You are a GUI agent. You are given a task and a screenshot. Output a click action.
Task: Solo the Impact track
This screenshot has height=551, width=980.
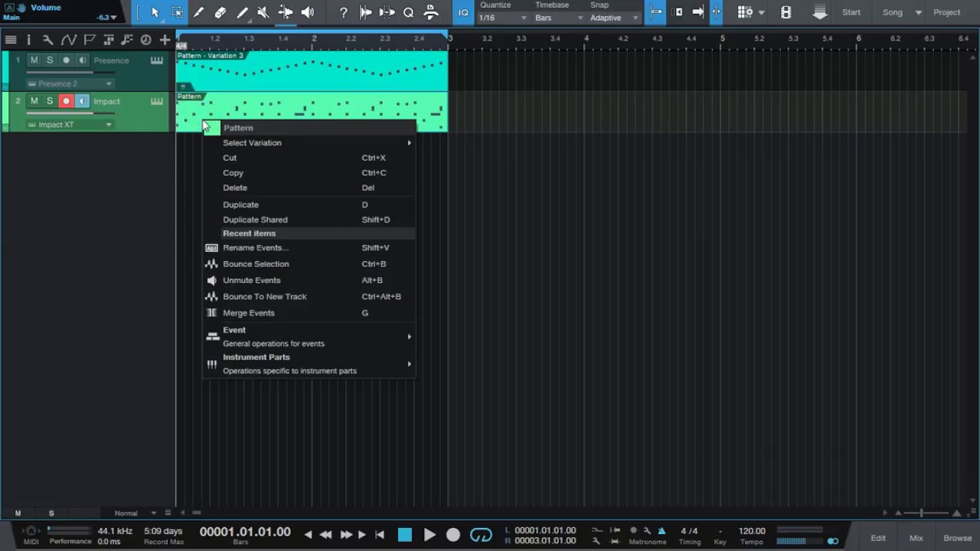[50, 101]
